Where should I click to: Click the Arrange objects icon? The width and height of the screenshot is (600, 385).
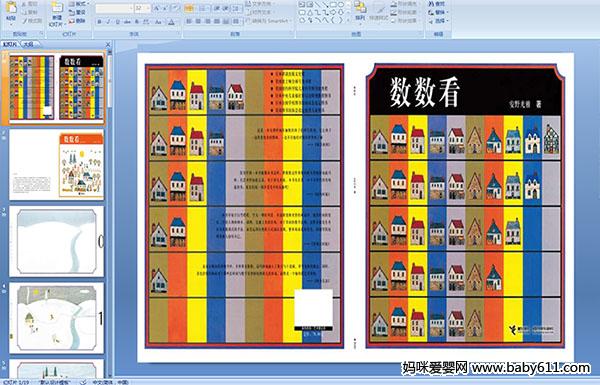360,7
